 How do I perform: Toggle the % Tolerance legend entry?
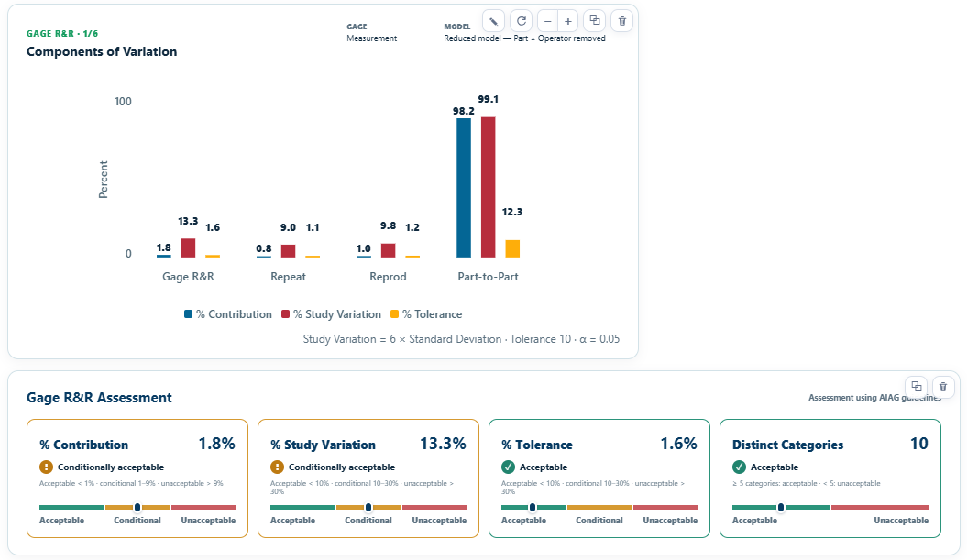tap(426, 314)
